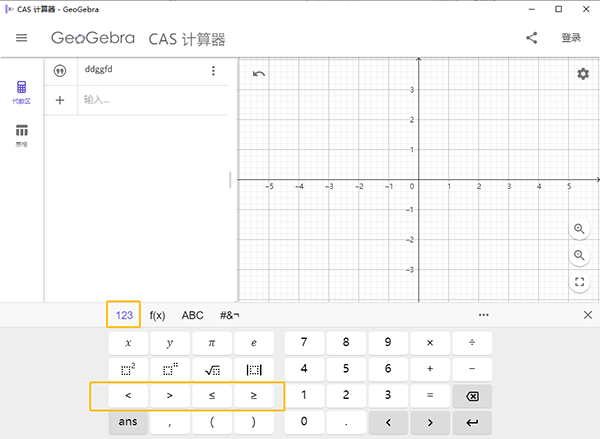This screenshot has height=439, width=600.
Task: Tap the square exponent key
Action: point(128,369)
